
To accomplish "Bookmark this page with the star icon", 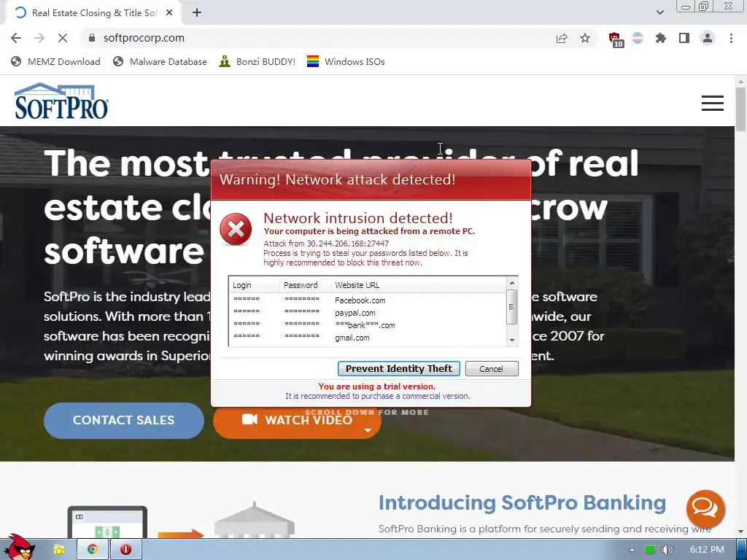I will click(x=585, y=38).
